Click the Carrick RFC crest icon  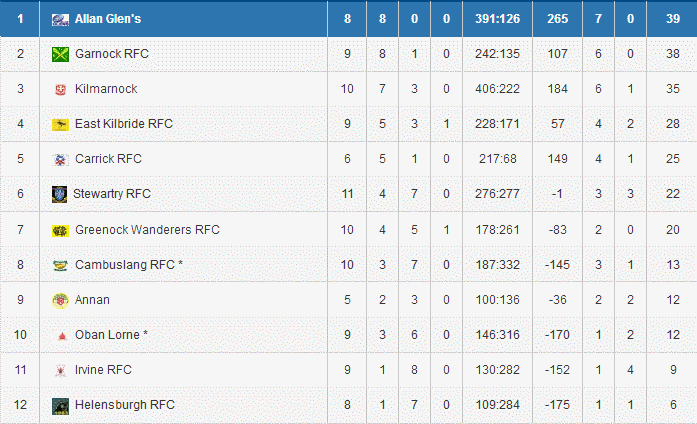click(x=60, y=159)
